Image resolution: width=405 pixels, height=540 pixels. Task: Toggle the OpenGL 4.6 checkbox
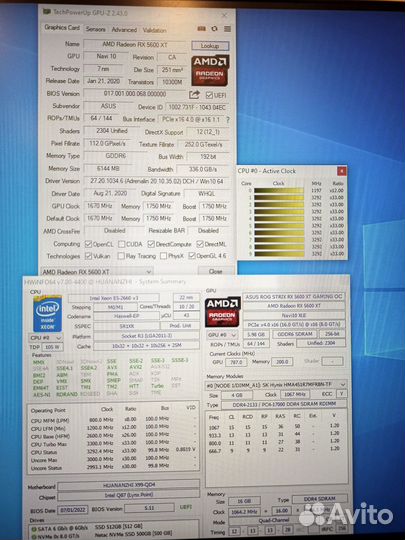tap(192, 256)
